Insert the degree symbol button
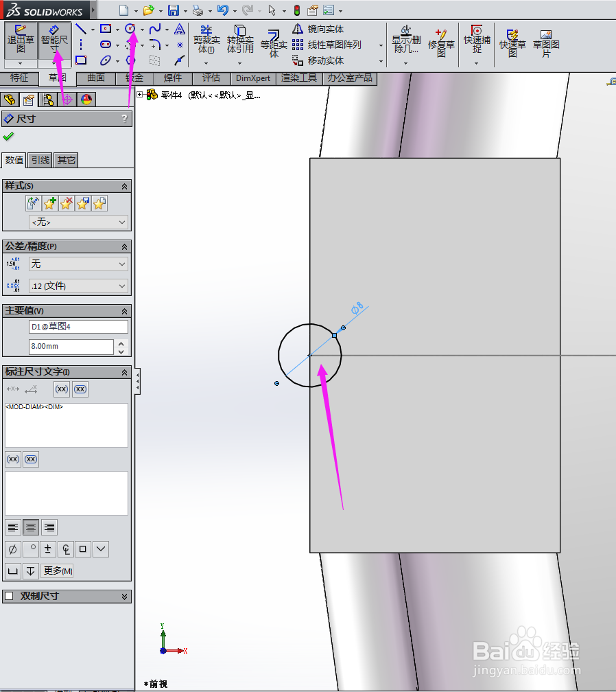The width and height of the screenshot is (616, 692). 30,549
